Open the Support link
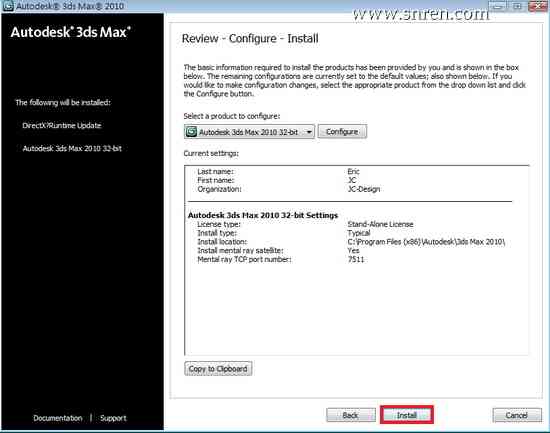This screenshot has width=550, height=433. [x=113, y=418]
